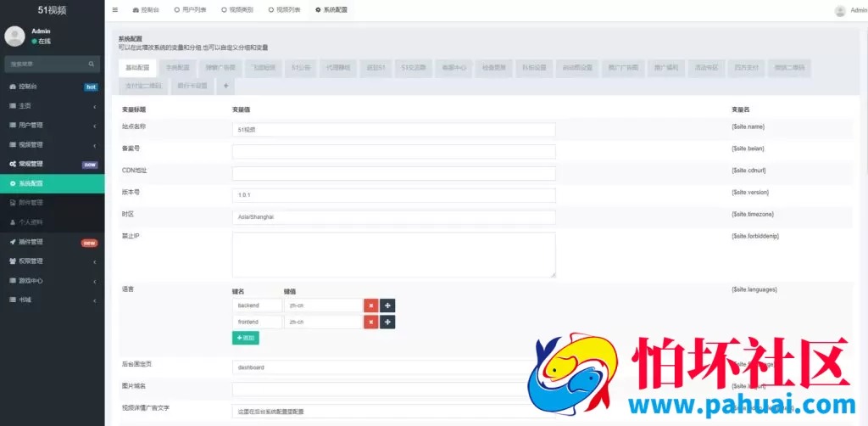
Task: Click the dark move handle on frontend row
Action: [x=387, y=322]
